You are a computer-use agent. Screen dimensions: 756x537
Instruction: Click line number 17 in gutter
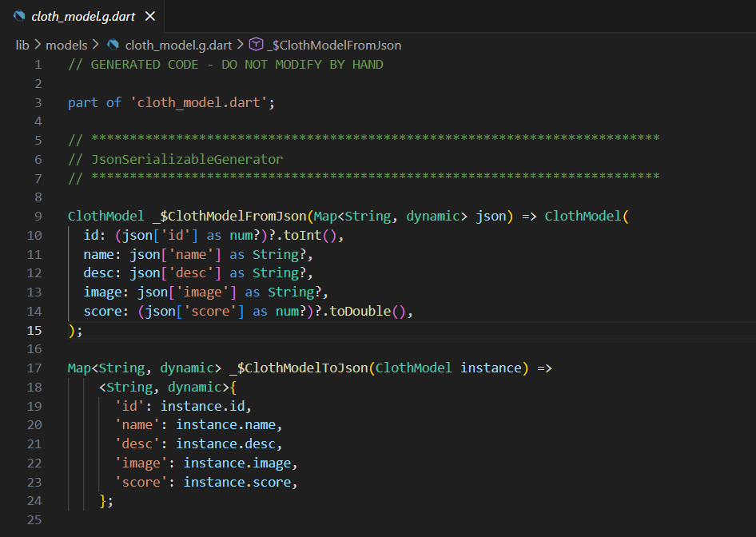34,368
